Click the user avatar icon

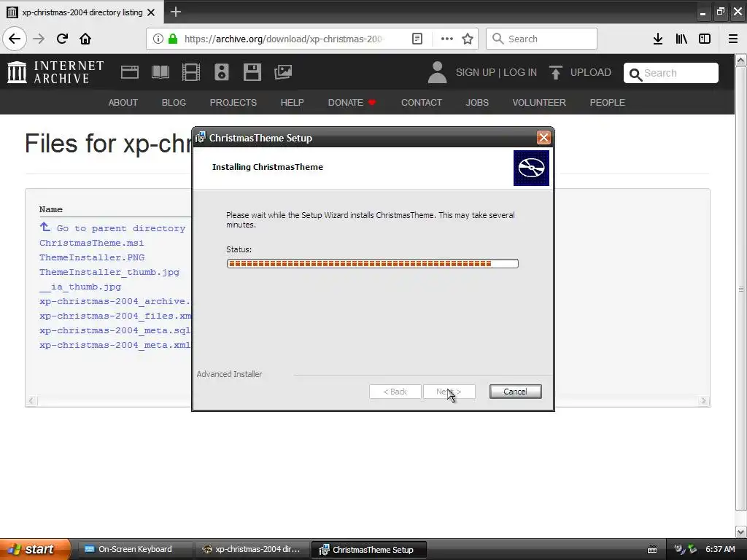437,72
